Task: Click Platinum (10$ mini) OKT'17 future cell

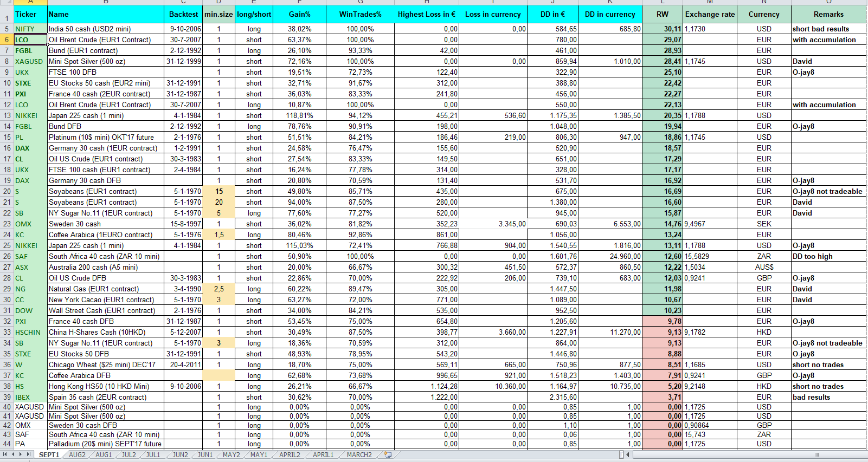Action: tap(106, 137)
